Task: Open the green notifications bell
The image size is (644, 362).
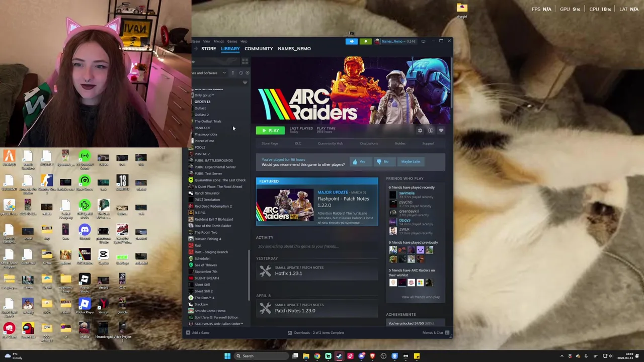Action: point(365,41)
